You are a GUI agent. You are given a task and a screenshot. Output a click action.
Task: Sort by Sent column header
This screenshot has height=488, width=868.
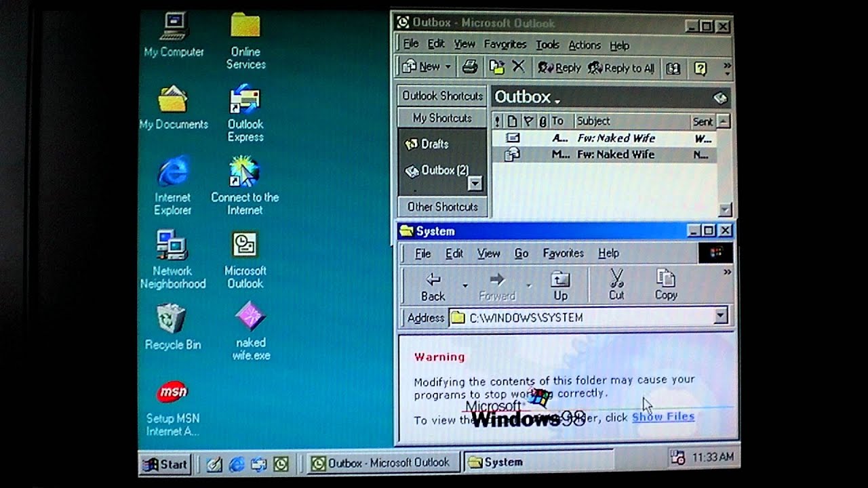703,121
